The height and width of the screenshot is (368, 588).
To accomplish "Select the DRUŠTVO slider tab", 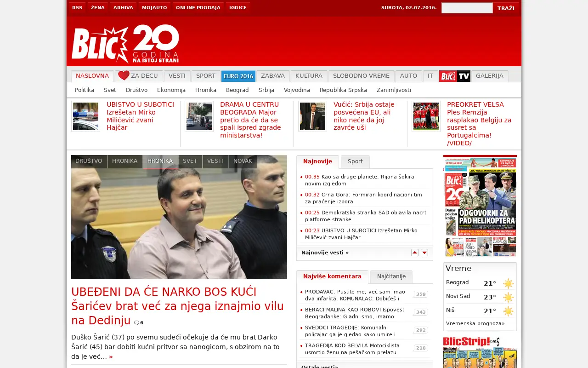I will pyautogui.click(x=89, y=161).
